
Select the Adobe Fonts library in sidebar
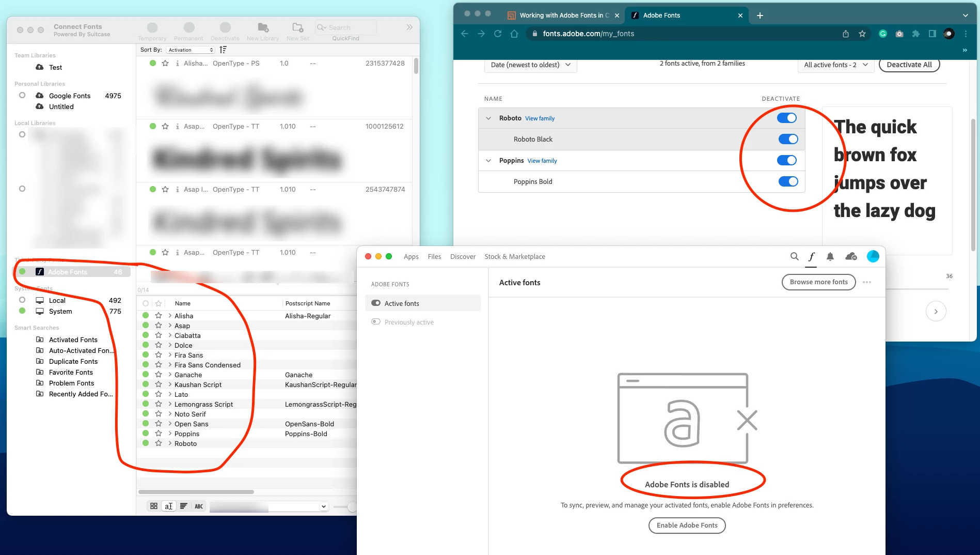tap(71, 272)
